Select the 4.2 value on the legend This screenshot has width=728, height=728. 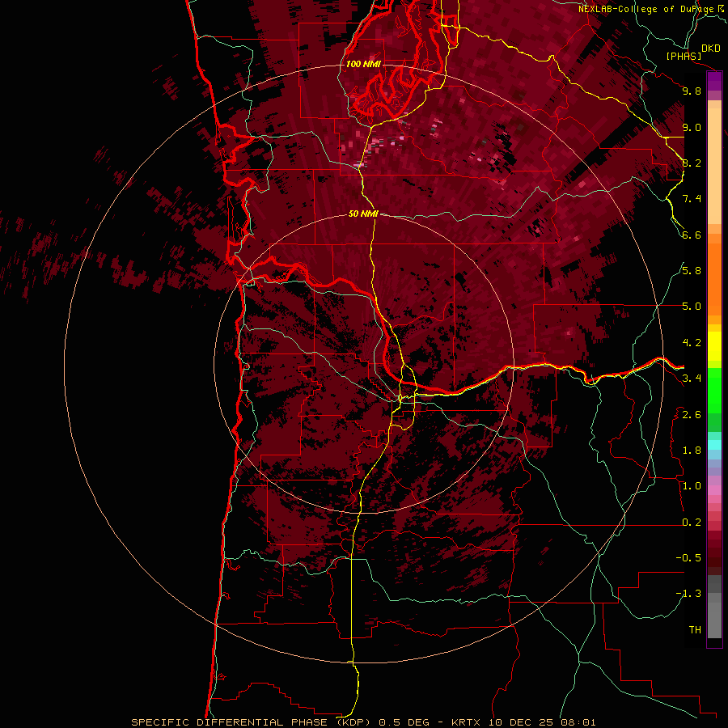click(692, 343)
